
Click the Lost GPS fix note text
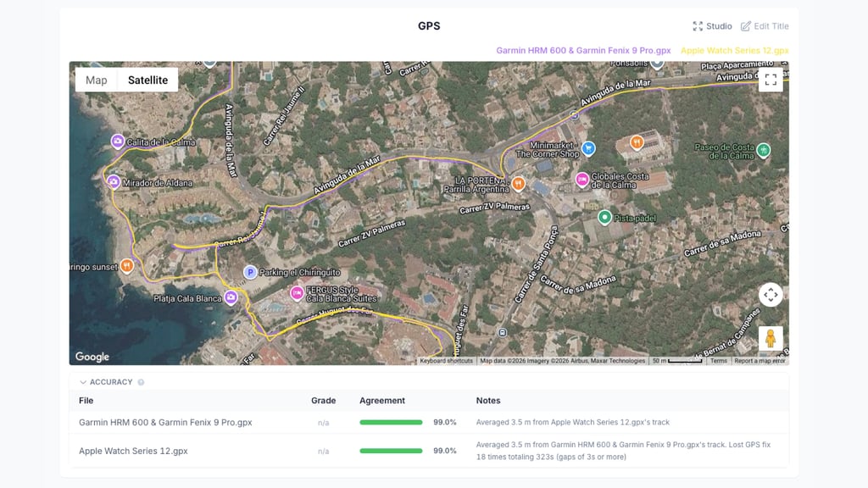pyautogui.click(x=623, y=451)
